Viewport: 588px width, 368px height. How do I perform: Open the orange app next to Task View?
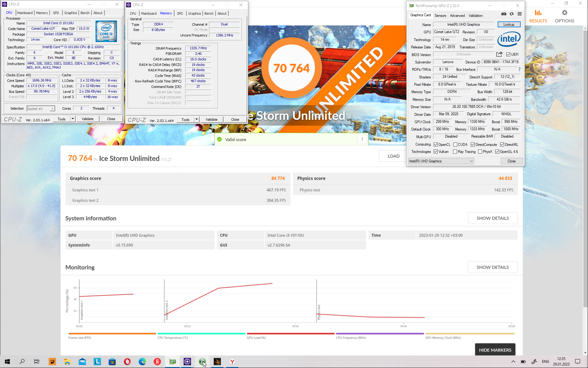tap(52, 362)
